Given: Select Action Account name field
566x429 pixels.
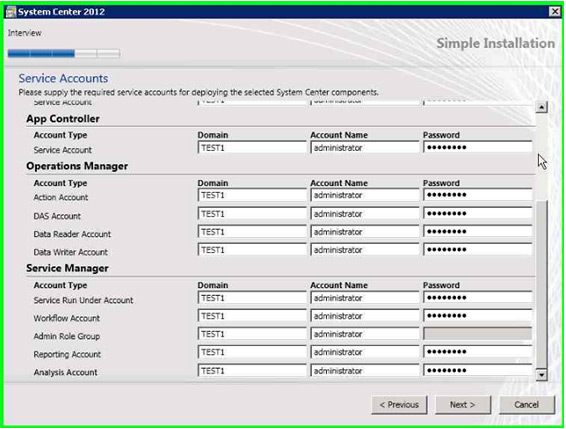Looking at the screenshot, I should click(x=365, y=195).
